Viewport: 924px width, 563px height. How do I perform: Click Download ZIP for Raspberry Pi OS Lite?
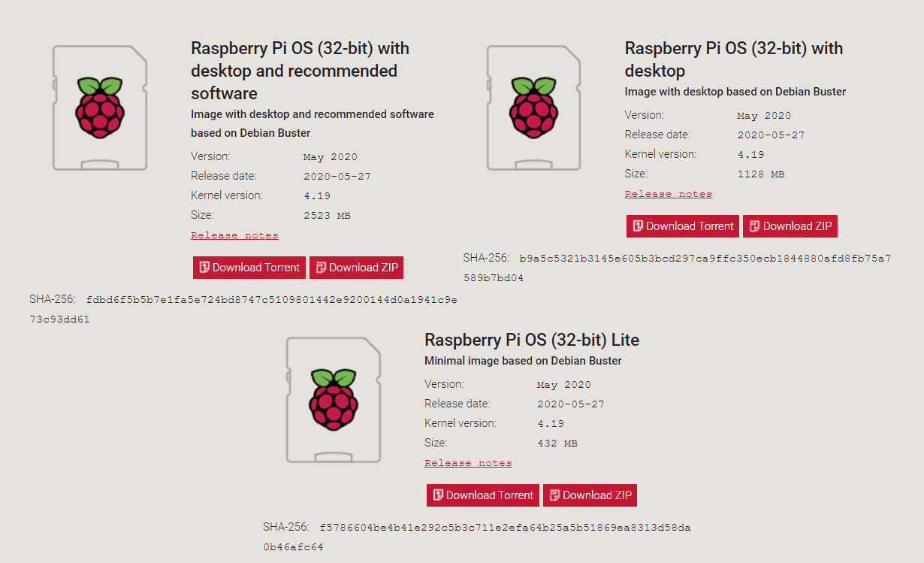point(590,495)
